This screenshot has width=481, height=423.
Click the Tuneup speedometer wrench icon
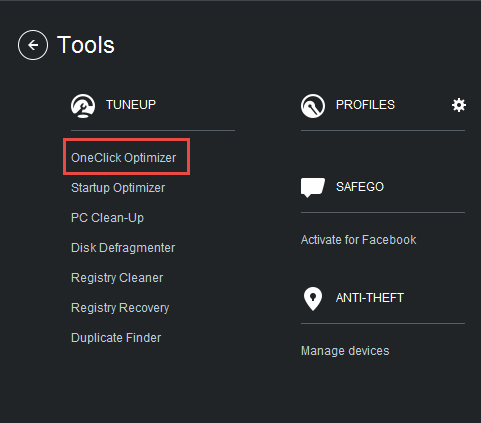click(83, 106)
